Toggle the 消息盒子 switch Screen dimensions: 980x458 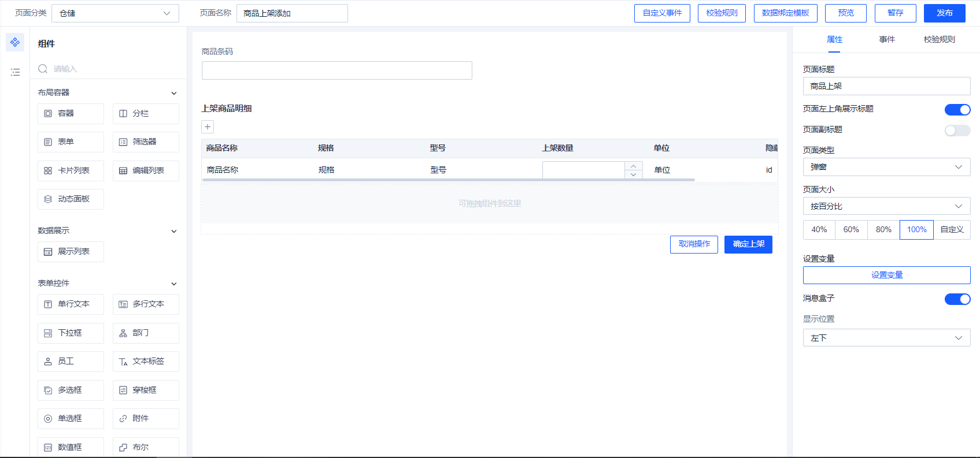pos(957,299)
